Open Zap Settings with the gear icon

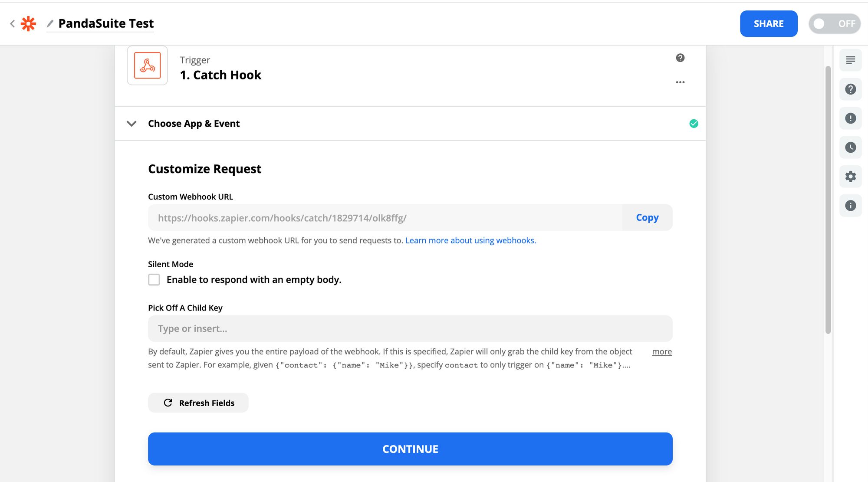click(x=850, y=177)
